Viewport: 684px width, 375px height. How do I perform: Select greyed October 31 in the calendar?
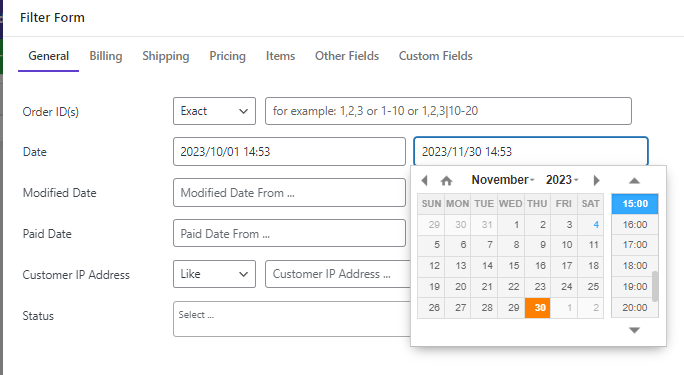tap(484, 225)
